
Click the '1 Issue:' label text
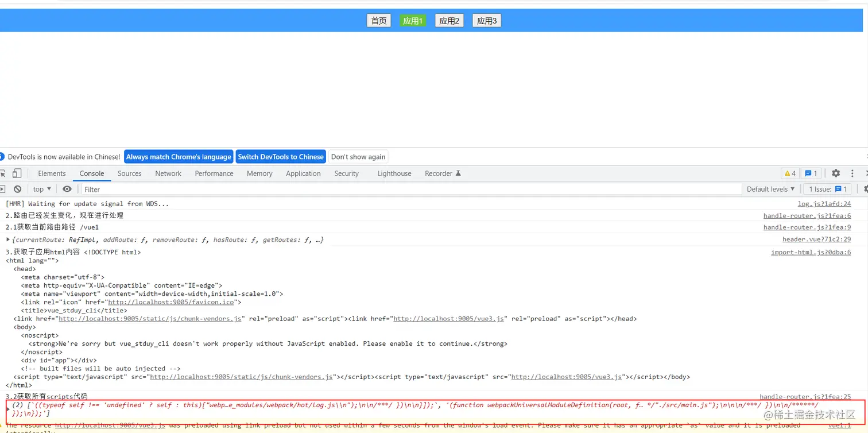tap(820, 189)
